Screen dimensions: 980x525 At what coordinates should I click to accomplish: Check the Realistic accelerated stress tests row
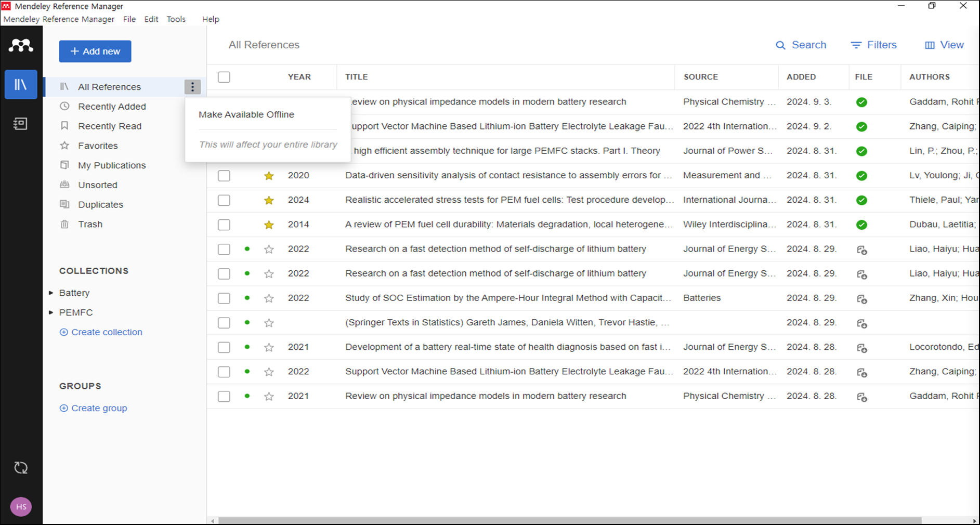tap(224, 200)
